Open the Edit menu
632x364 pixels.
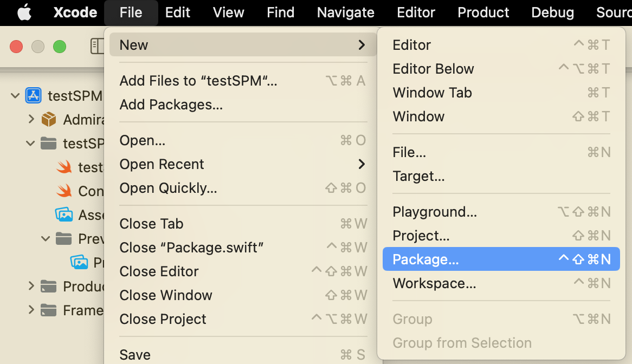[177, 12]
